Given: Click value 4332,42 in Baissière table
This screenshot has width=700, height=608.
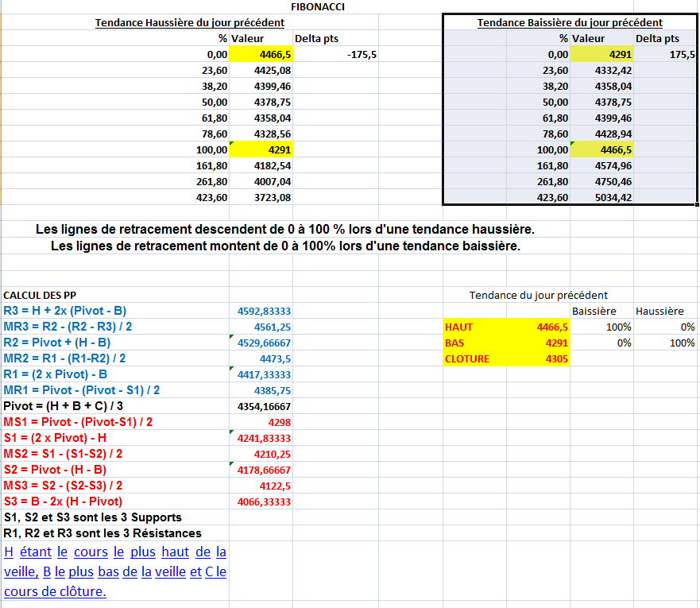Looking at the screenshot, I should point(613,71).
